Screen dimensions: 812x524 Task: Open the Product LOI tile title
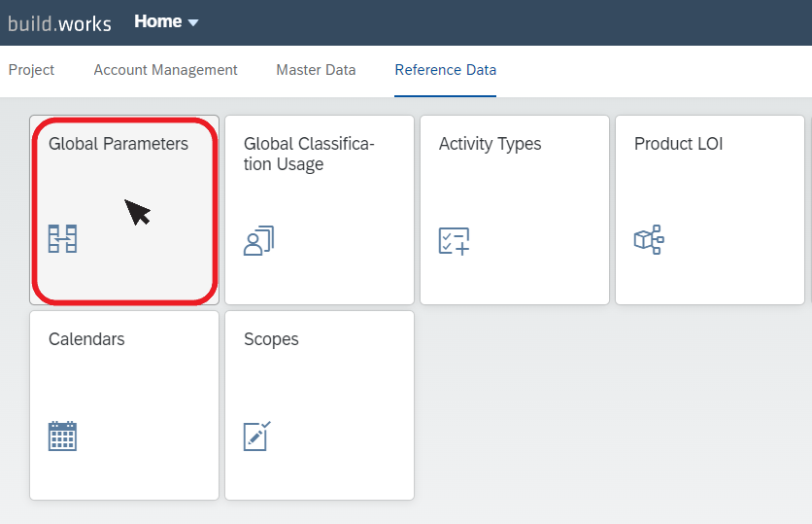point(678,144)
